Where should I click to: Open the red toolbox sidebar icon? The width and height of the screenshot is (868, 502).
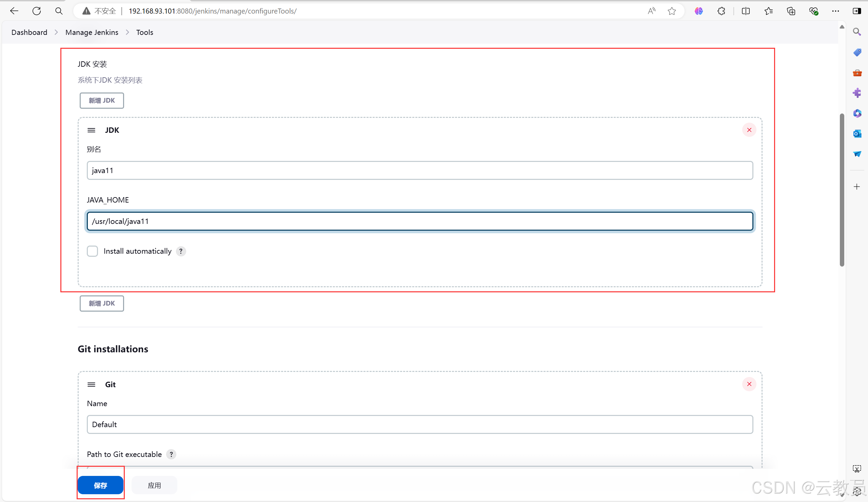(857, 72)
